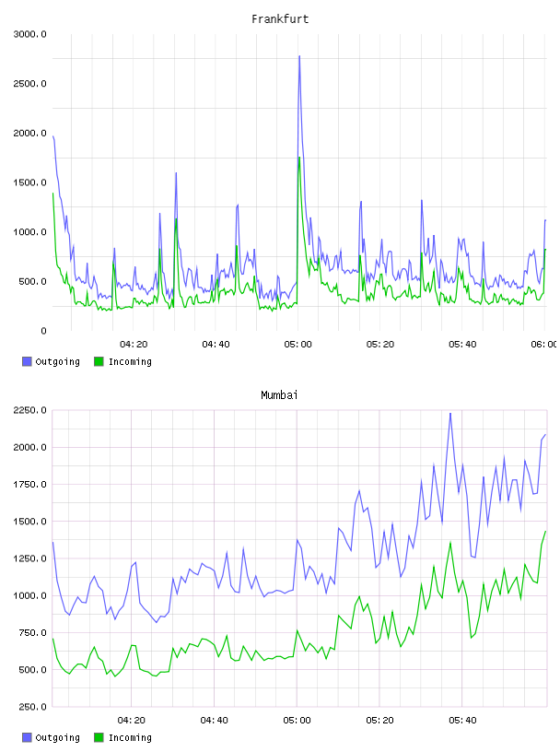Click the 500.0 y-axis label in Mumbai
The width and height of the screenshot is (560, 752).
(32, 669)
